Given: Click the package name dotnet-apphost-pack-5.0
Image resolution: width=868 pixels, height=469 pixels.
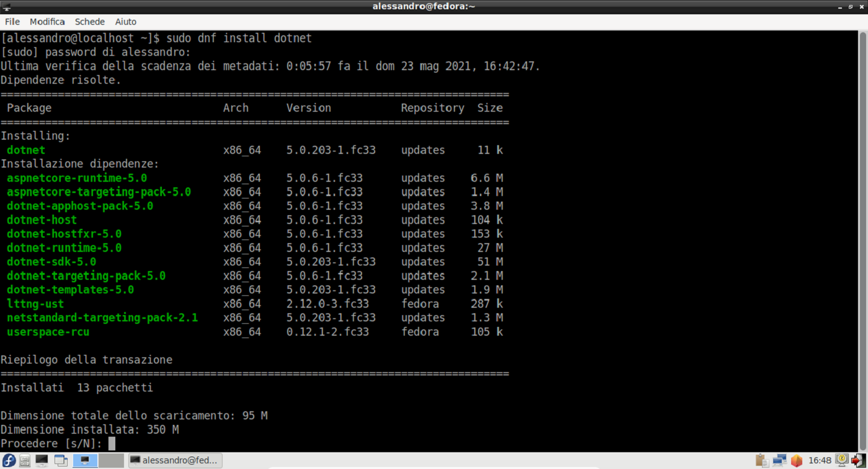Looking at the screenshot, I should [x=80, y=206].
